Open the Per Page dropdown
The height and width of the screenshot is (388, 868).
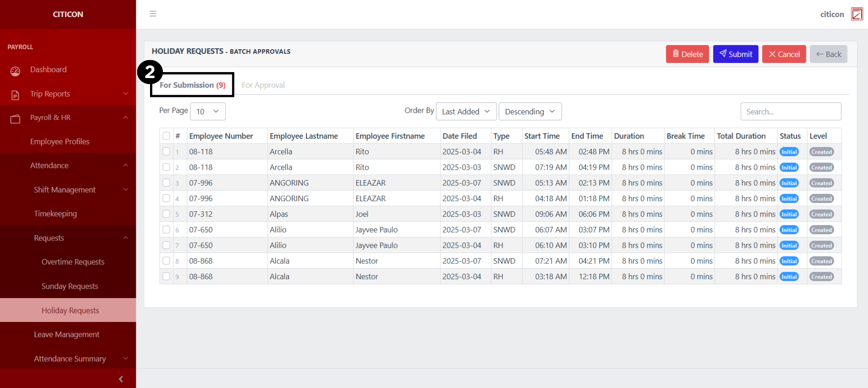pyautogui.click(x=207, y=112)
